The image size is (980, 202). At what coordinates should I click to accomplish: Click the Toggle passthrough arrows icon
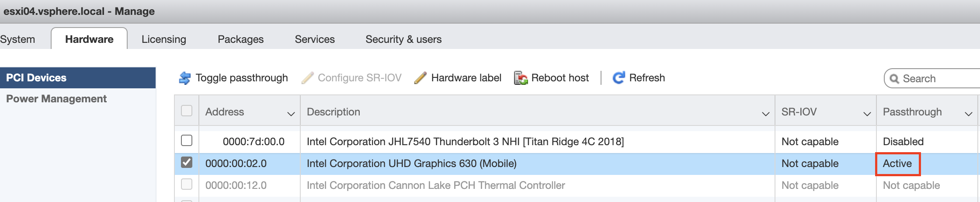pos(185,78)
